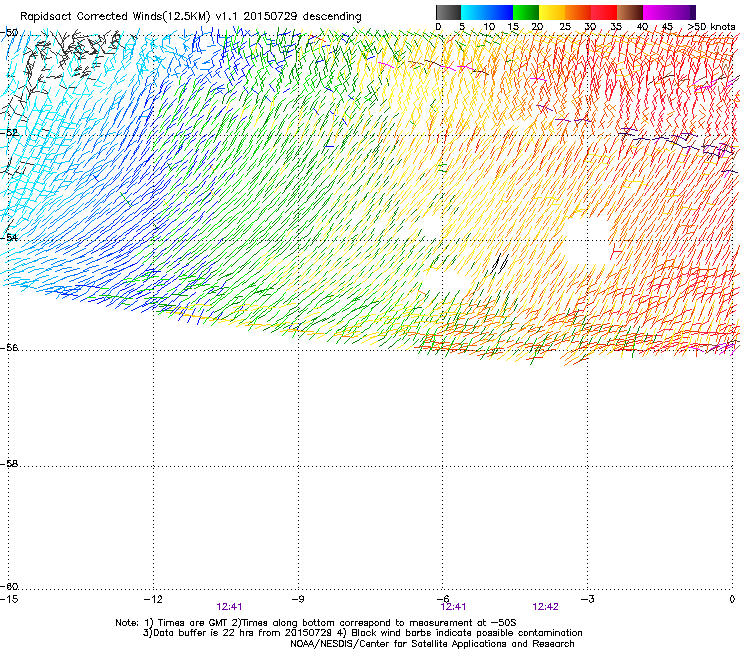Click the longitude label '-9'
Image resolution: width=740 pixels, height=650 pixels.
point(298,599)
